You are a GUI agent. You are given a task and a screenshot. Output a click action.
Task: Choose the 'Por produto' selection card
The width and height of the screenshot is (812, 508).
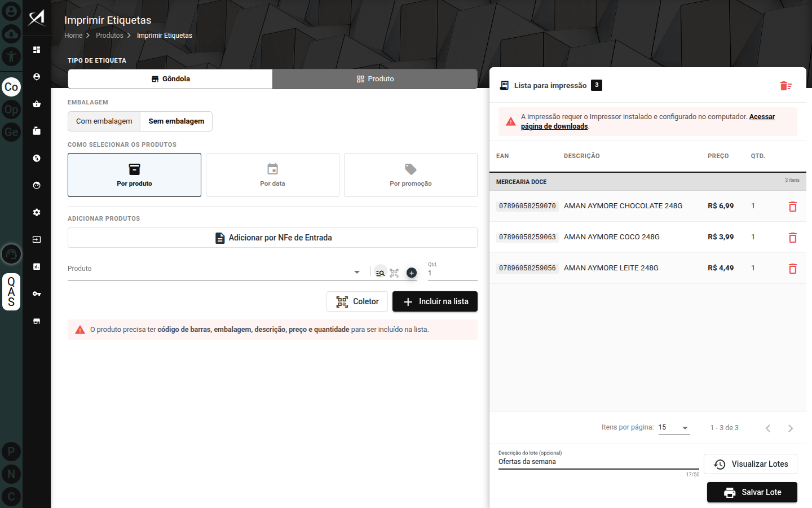click(x=134, y=175)
